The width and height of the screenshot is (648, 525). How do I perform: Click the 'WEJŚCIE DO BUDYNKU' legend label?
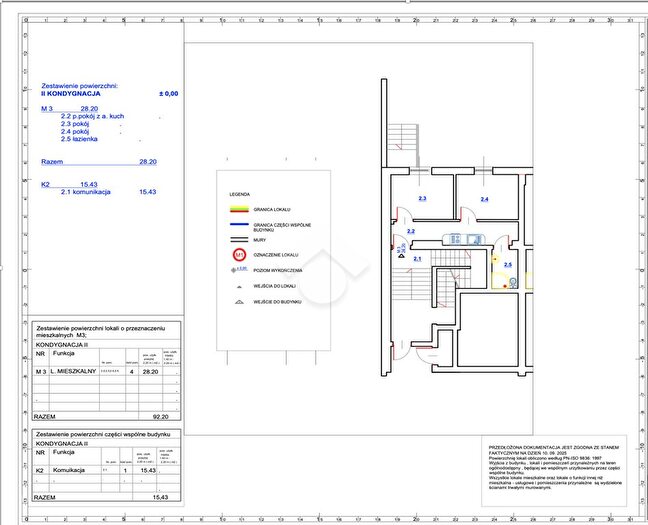[277, 302]
